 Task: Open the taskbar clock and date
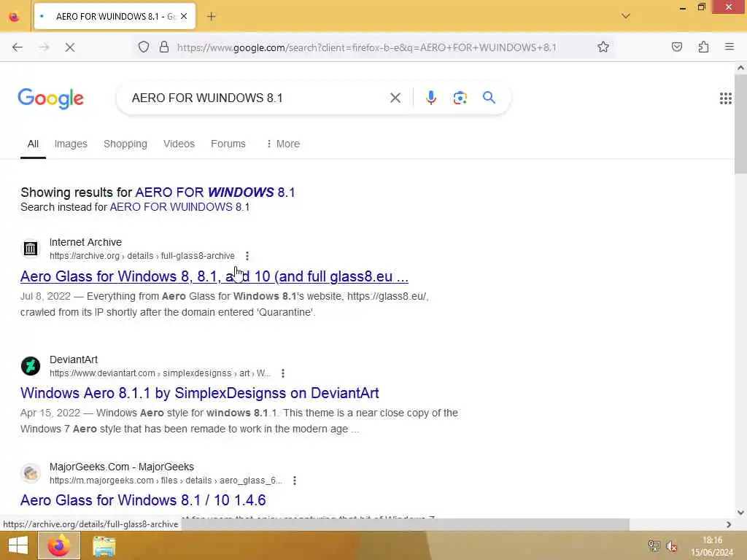(x=712, y=546)
